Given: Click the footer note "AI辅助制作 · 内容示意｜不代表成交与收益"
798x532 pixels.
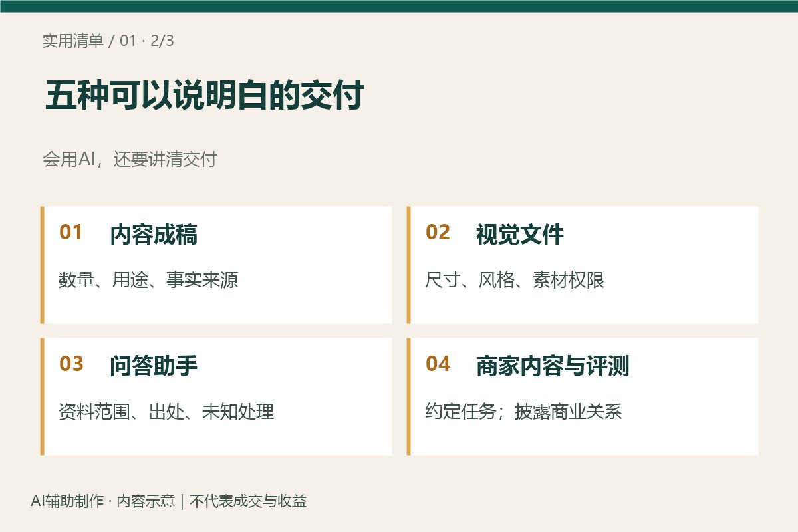Looking at the screenshot, I should click(x=169, y=501).
